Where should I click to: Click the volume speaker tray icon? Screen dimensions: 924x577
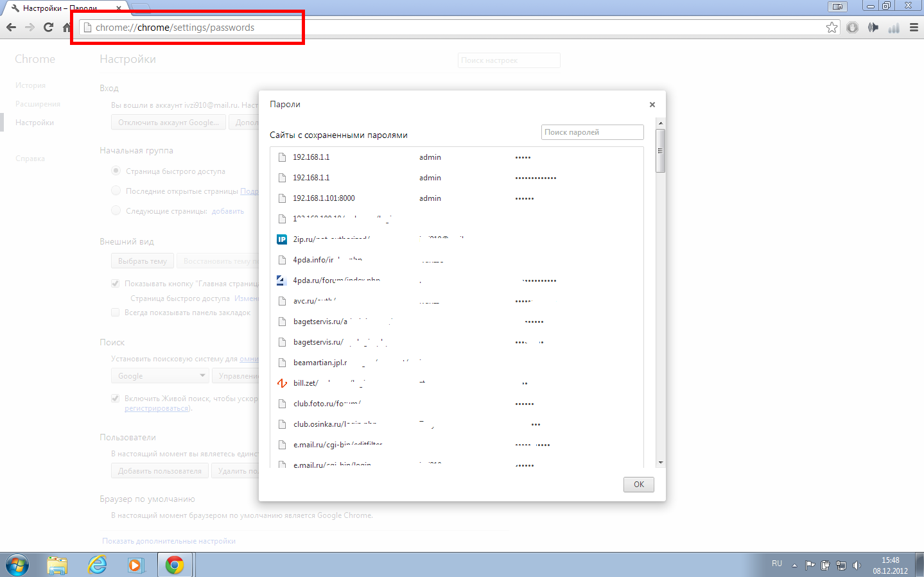click(x=857, y=565)
